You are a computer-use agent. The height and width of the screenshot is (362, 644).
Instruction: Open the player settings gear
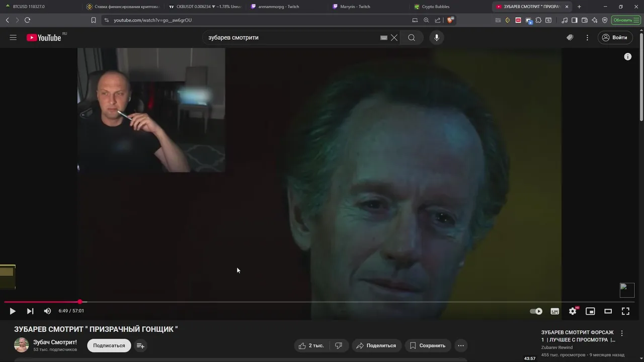[573, 311]
